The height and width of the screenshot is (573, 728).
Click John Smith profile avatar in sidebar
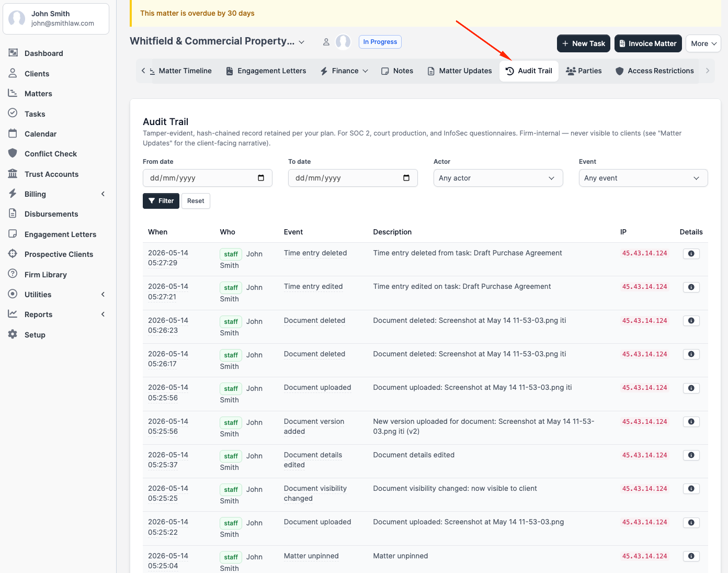(x=17, y=19)
